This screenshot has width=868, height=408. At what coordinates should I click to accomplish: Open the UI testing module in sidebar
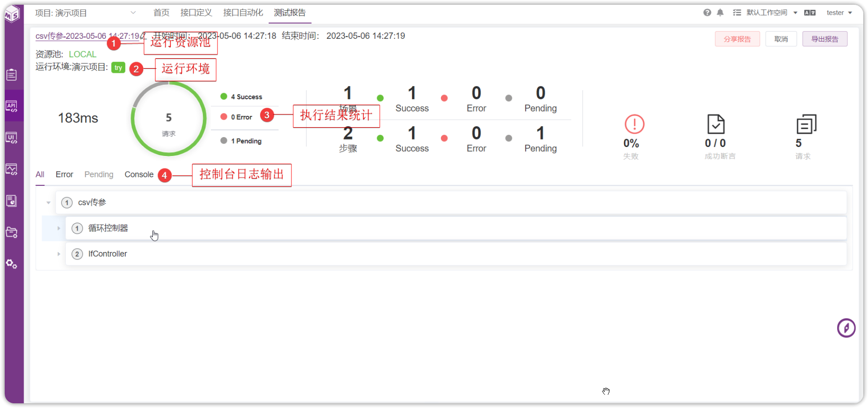[x=12, y=138]
